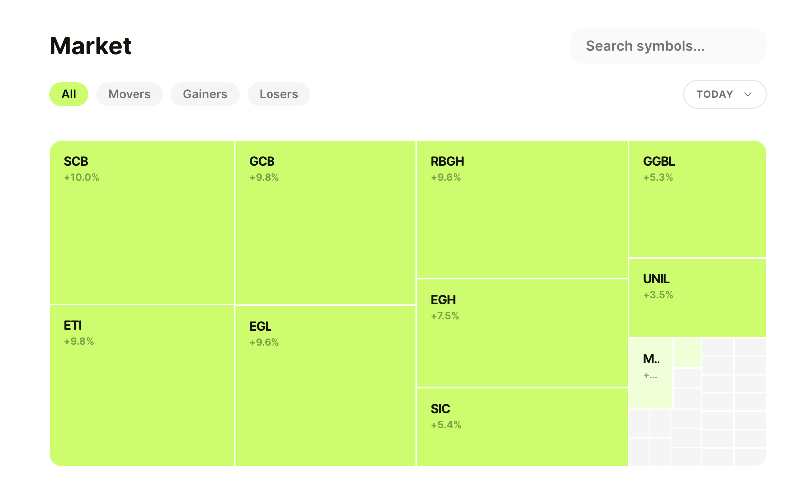Click the small unlabeled pale green tile
The width and height of the screenshot is (812, 504).
tap(687, 353)
